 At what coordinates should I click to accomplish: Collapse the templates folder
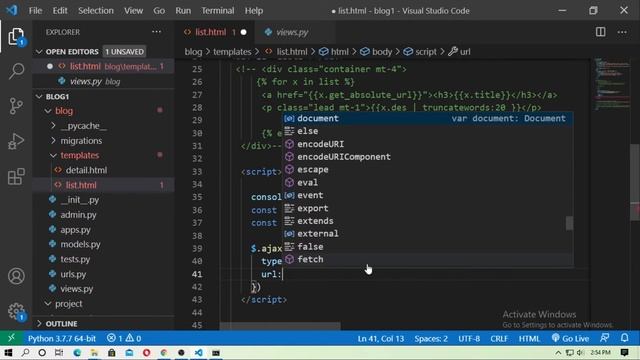click(x=53, y=155)
